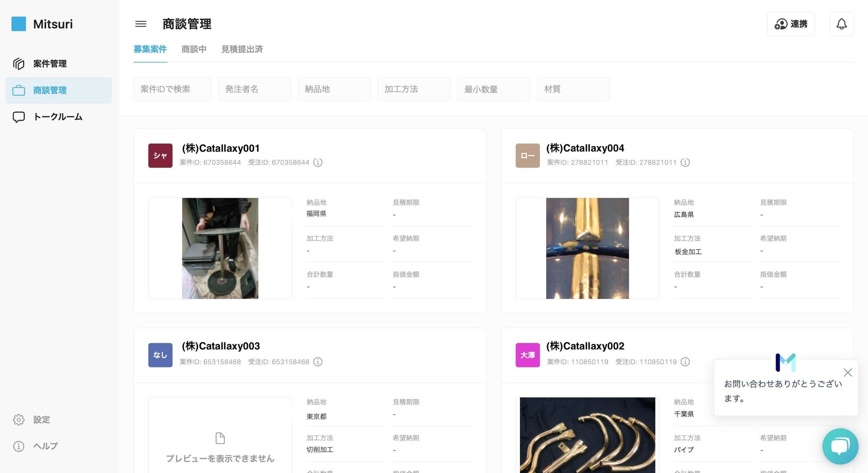Screen dimensions: 868x473
Task: Click the お問い合わせありがとうございます message
Action: click(x=783, y=391)
